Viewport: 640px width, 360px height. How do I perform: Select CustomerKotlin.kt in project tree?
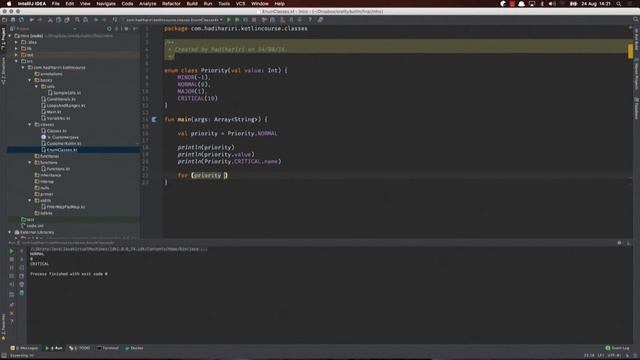(x=63, y=144)
